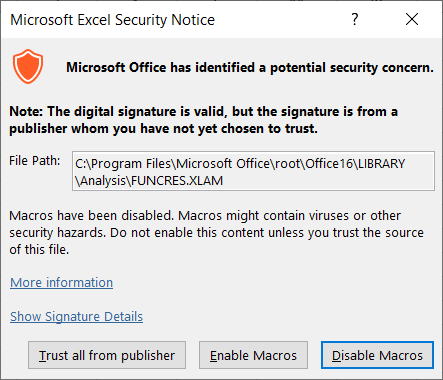Open help with the question mark icon
This screenshot has width=443, height=380.
[x=355, y=19]
